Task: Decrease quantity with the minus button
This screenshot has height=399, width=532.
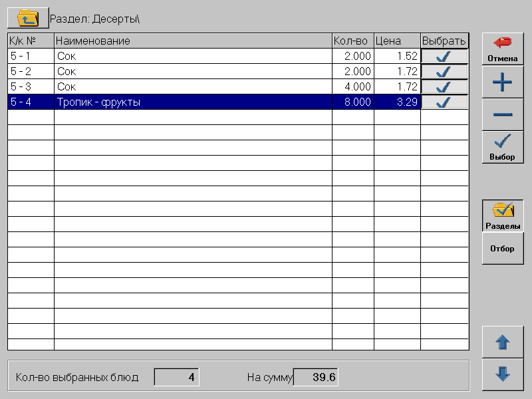Action: [x=503, y=114]
